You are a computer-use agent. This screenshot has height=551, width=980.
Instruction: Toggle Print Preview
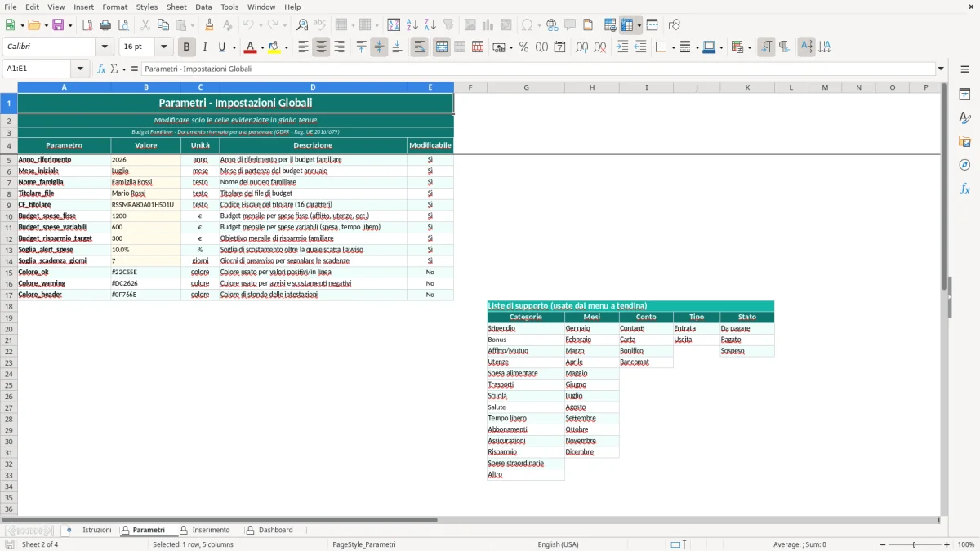[123, 25]
